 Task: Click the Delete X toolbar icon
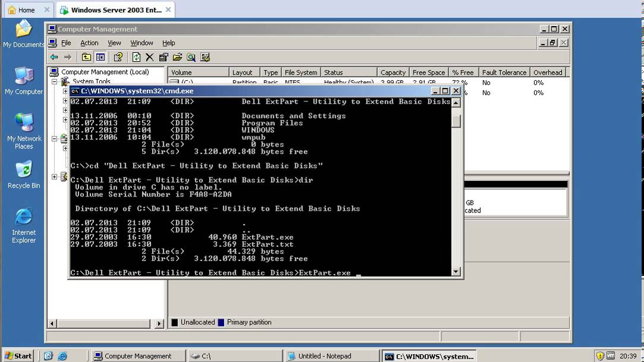point(150,57)
